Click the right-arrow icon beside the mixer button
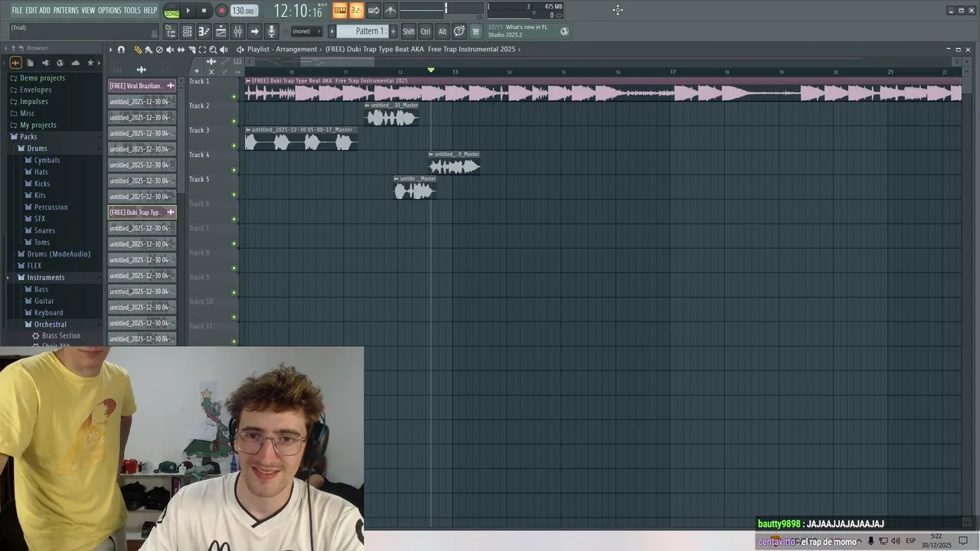Viewport: 980px width, 551px height. tap(254, 31)
